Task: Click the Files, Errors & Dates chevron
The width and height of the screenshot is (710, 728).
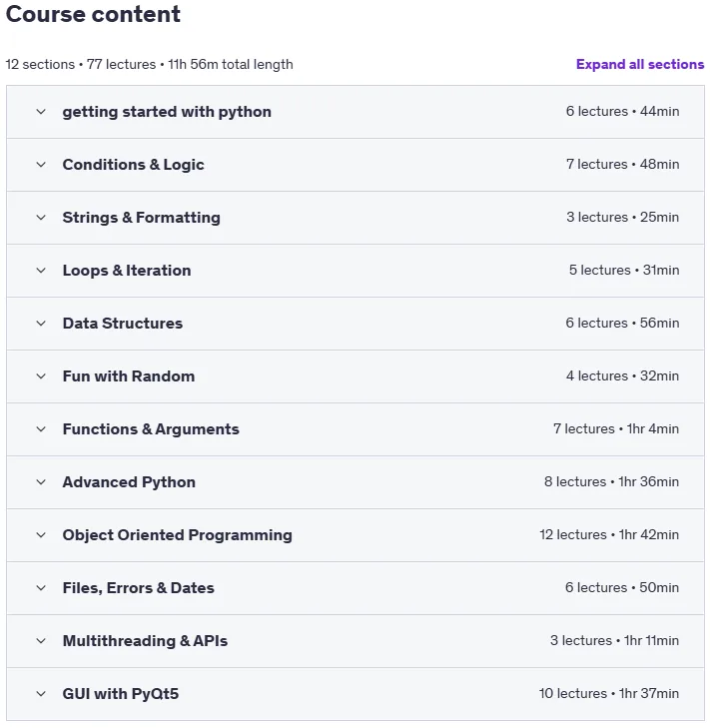Action: point(41,588)
